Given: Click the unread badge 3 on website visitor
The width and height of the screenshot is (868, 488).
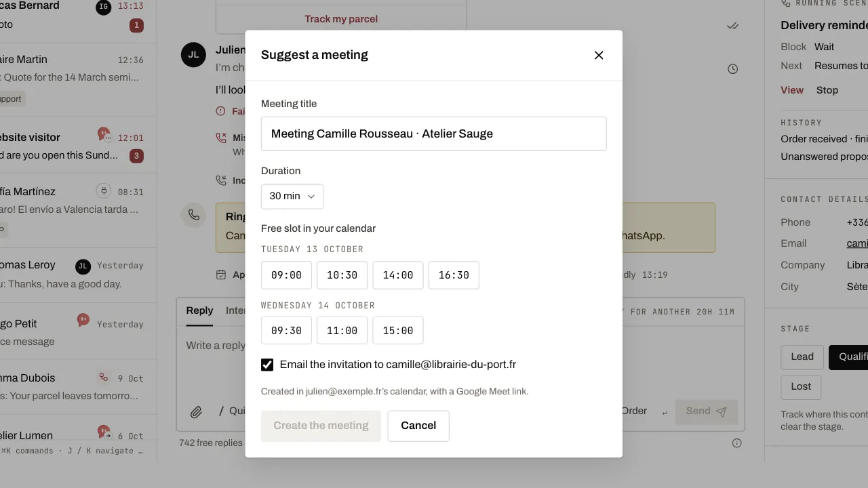Looking at the screenshot, I should pos(136,156).
